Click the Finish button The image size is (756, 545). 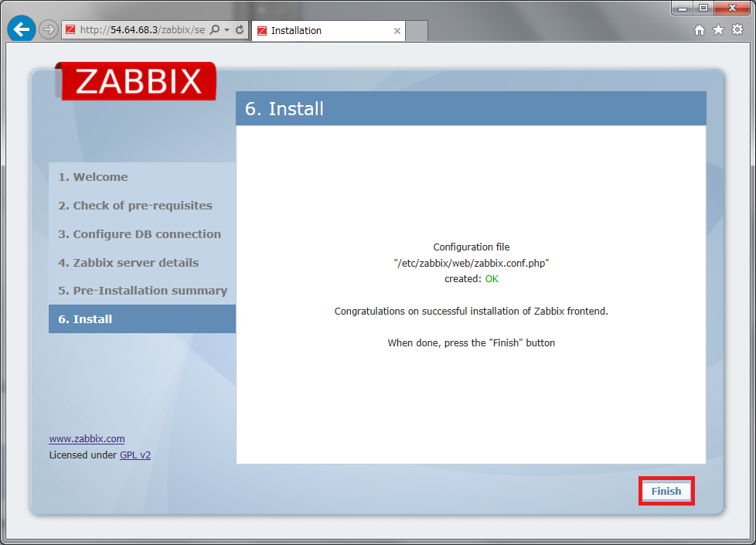pos(666,491)
